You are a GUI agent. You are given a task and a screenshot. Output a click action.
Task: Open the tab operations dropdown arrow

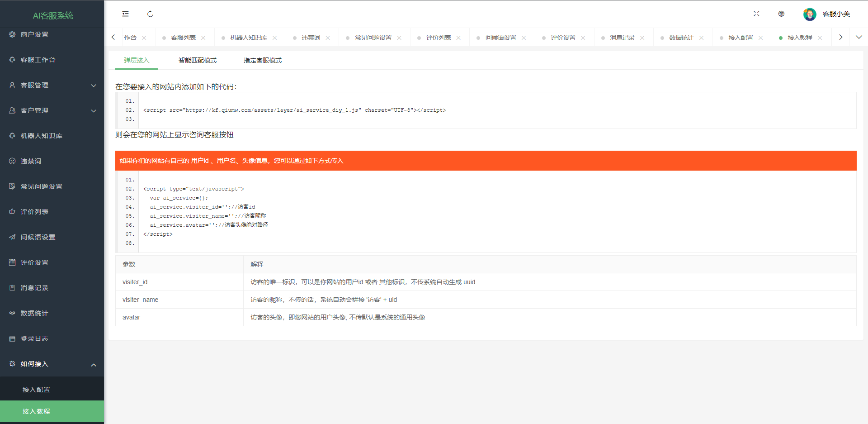click(x=859, y=38)
